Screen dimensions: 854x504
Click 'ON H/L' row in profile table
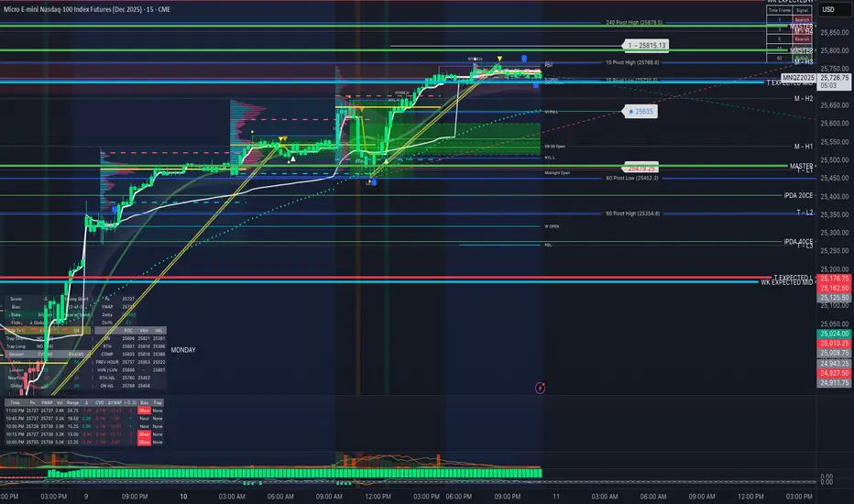coord(131,386)
